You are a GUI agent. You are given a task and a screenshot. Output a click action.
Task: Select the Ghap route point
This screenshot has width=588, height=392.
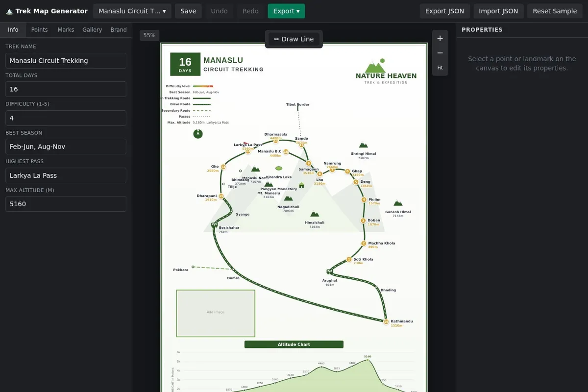point(347,171)
